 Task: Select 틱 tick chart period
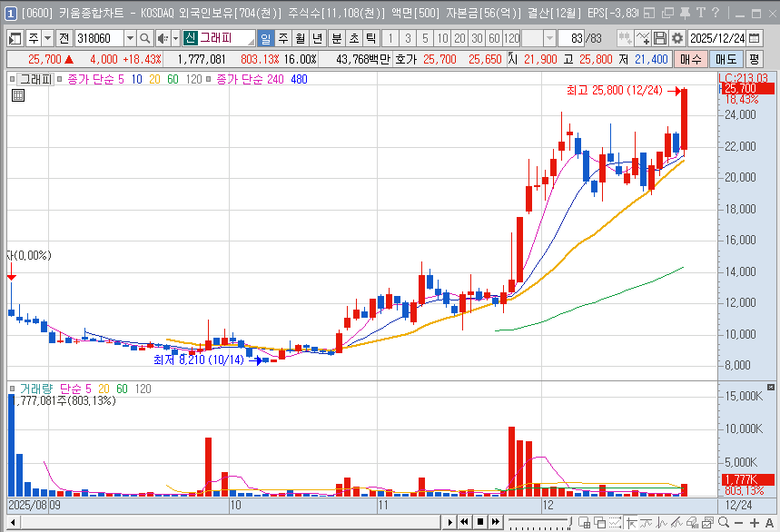click(x=371, y=38)
